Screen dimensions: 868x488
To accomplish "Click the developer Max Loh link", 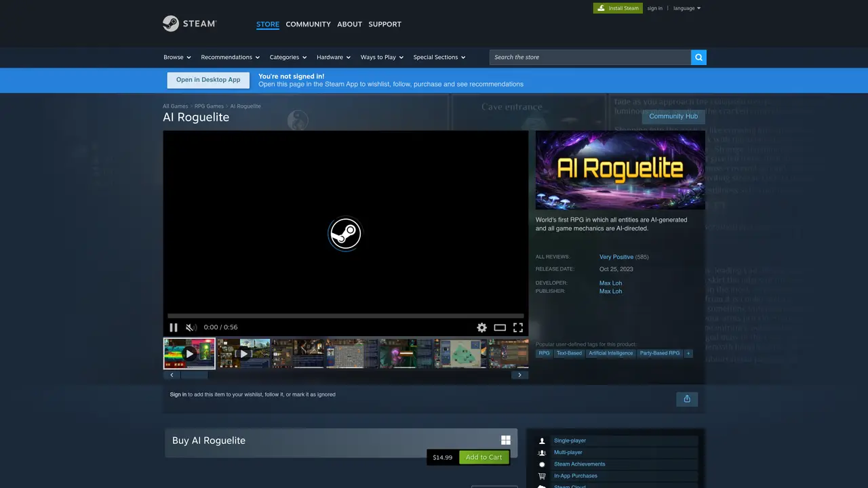I will pos(610,283).
